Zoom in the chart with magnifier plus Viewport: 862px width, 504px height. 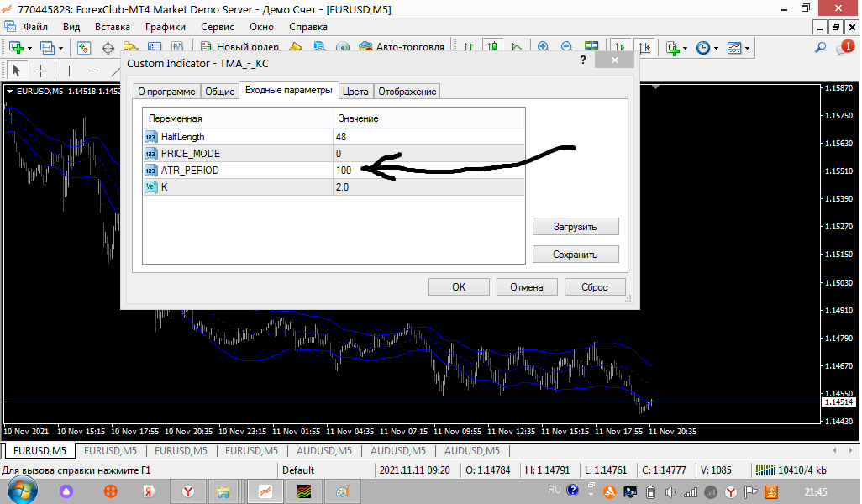[543, 48]
